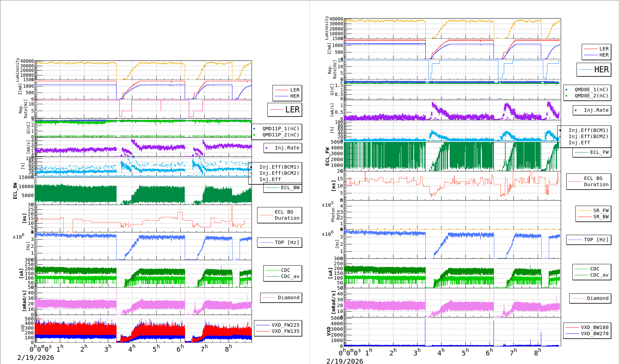
Task: Click Diamond legend in the right panel
Action: point(590,298)
